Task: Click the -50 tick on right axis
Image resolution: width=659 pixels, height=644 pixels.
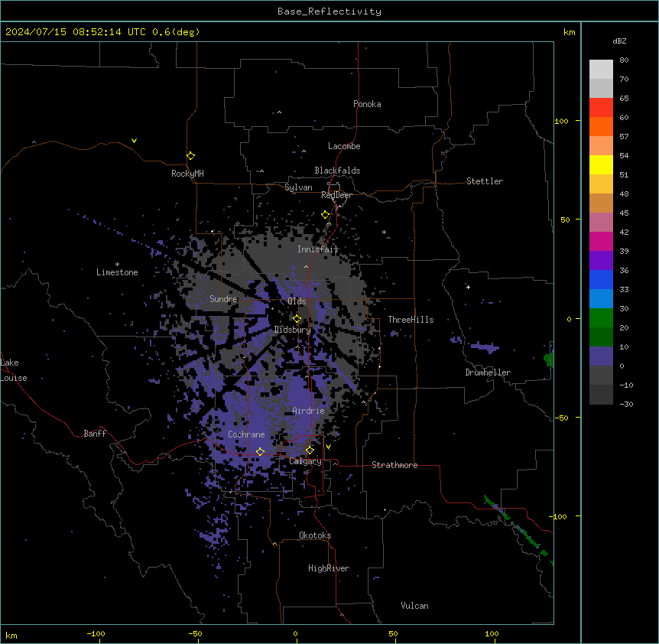Action: (x=561, y=418)
